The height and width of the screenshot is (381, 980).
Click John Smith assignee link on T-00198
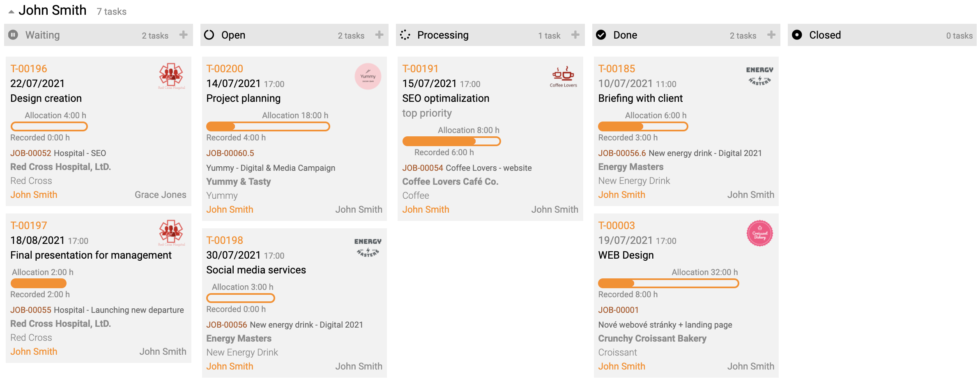(x=230, y=366)
